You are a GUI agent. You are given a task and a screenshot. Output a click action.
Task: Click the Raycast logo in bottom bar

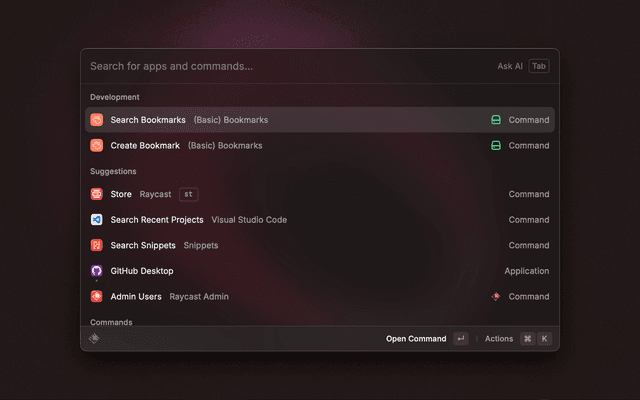pos(94,339)
